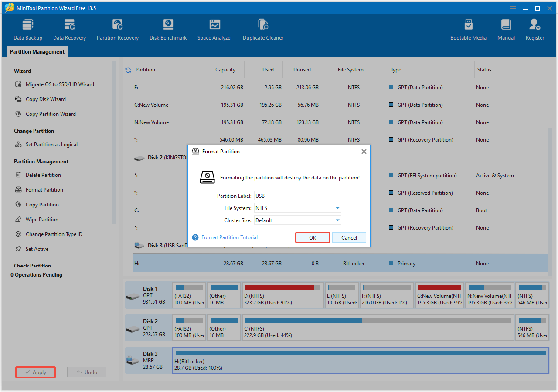Open the Data Backup feature
Screen dimensions: 558x392
pos(27,29)
